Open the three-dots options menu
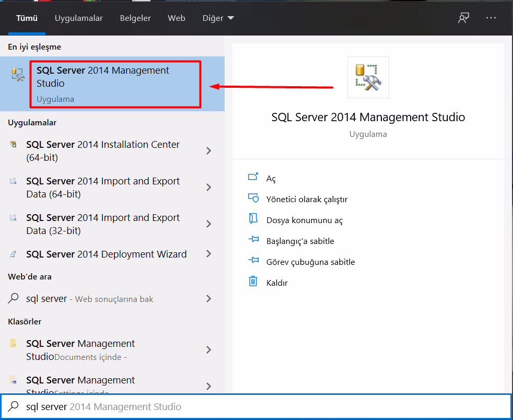Viewport: 513px width, 420px height. pos(491,18)
